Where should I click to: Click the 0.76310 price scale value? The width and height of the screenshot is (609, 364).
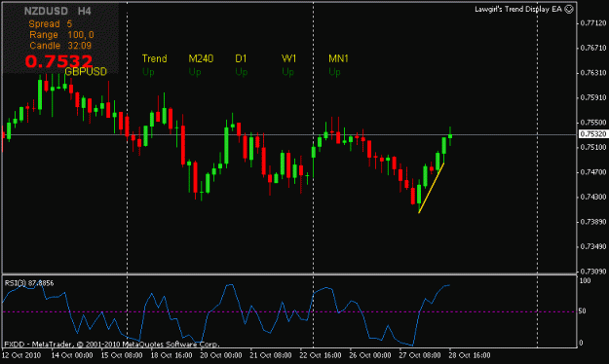593,73
